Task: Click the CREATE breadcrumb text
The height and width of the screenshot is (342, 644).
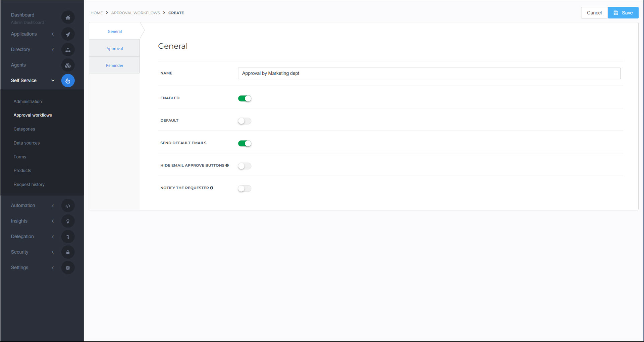Action: (x=176, y=13)
